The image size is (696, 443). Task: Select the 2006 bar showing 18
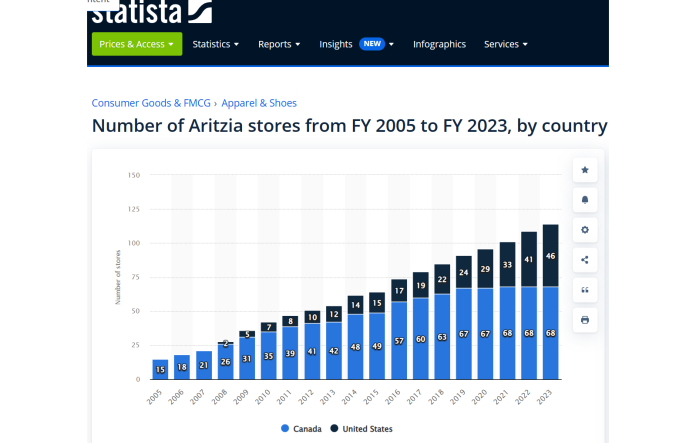[182, 367]
